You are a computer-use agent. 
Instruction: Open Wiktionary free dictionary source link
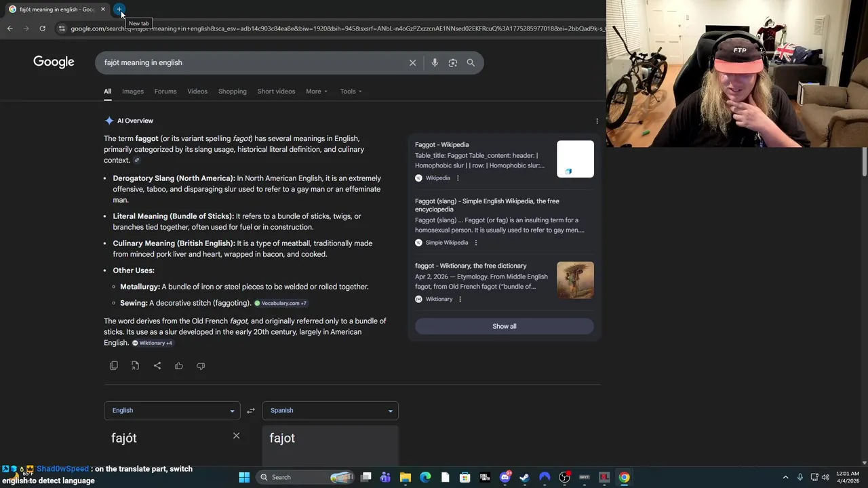[471, 266]
